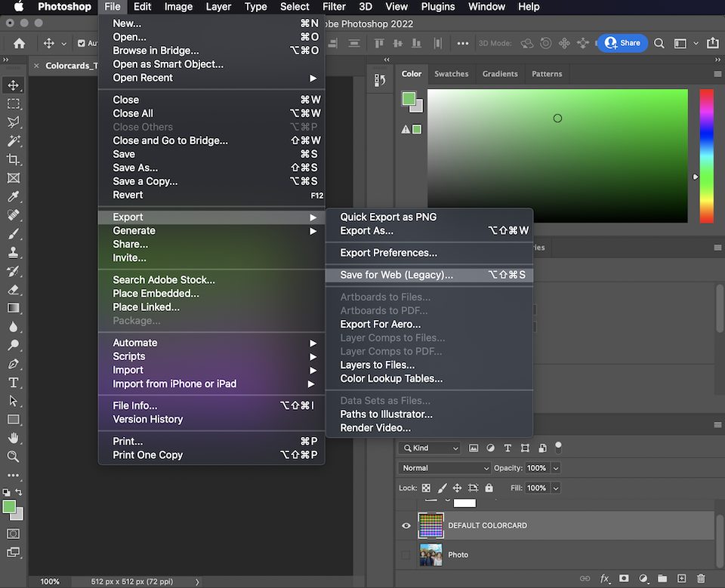This screenshot has height=588, width=725.
Task: Select the Dodge tool
Action: pyautogui.click(x=13, y=345)
